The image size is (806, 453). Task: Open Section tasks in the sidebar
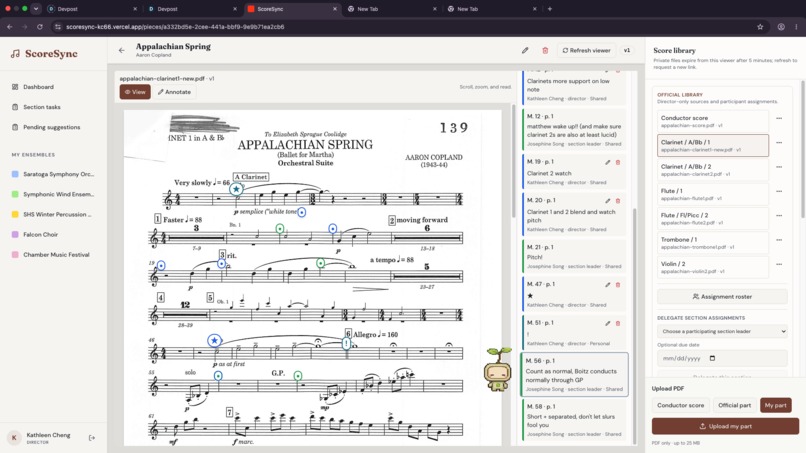42,107
